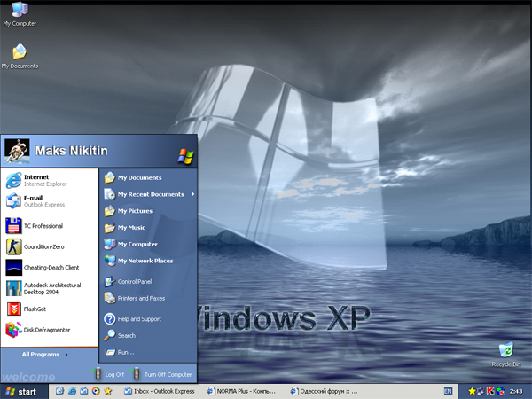The height and width of the screenshot is (399, 532).
Task: Click the start button
Action: pos(23,392)
